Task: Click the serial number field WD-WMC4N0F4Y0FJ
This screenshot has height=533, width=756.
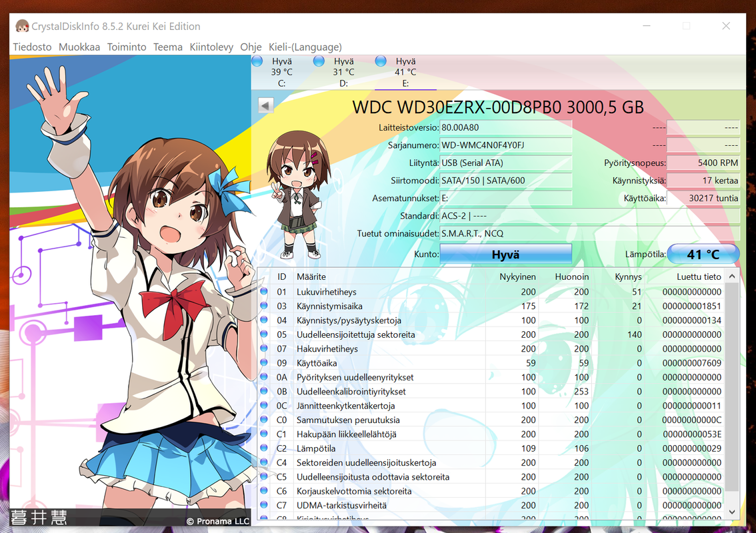Action: tap(506, 145)
